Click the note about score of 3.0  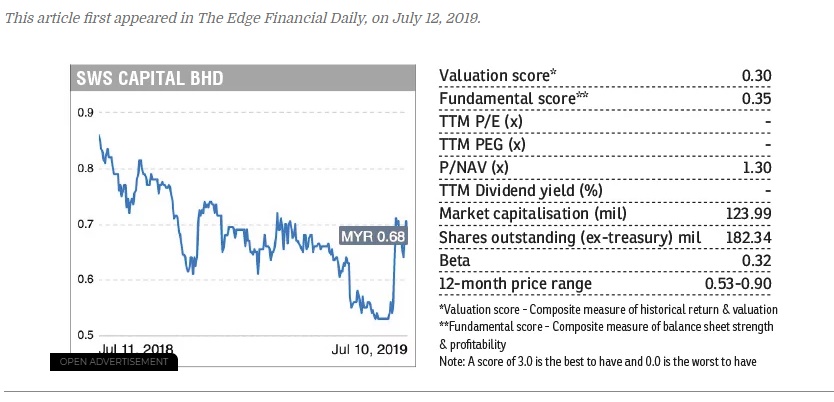[597, 360]
